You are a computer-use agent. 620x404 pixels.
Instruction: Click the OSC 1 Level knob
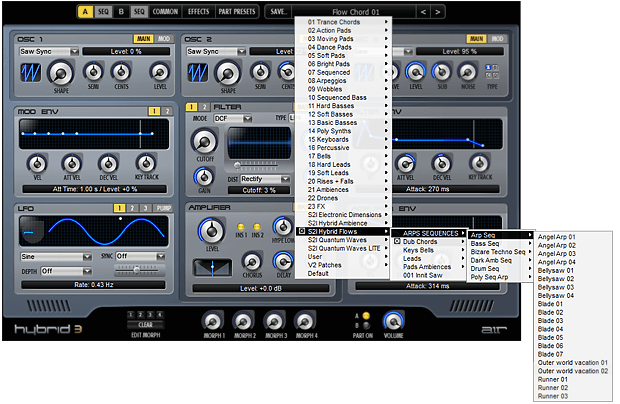click(160, 72)
